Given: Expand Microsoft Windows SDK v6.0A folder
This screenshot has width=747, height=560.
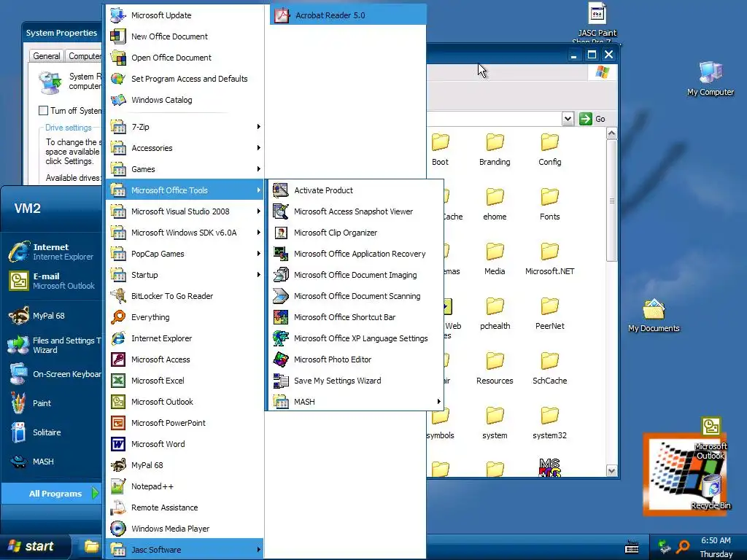Looking at the screenshot, I should click(x=185, y=233).
